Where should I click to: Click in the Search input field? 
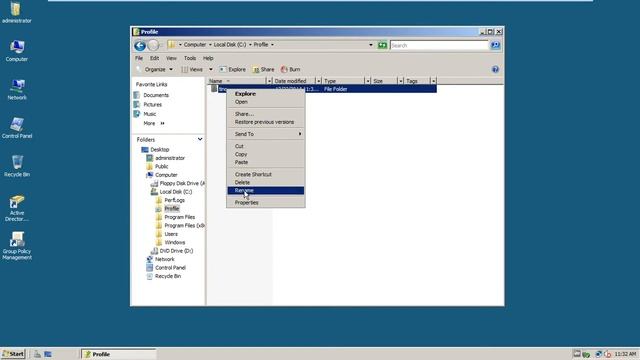click(x=439, y=45)
